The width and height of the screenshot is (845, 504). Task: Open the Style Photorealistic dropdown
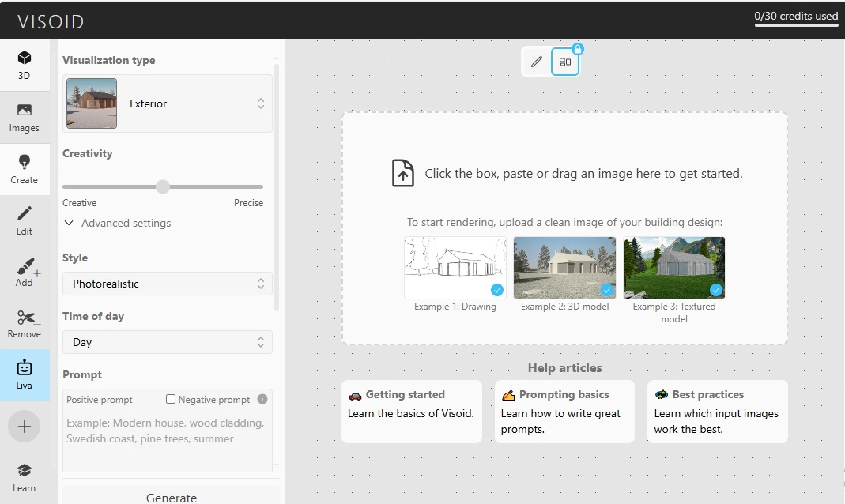coord(168,284)
